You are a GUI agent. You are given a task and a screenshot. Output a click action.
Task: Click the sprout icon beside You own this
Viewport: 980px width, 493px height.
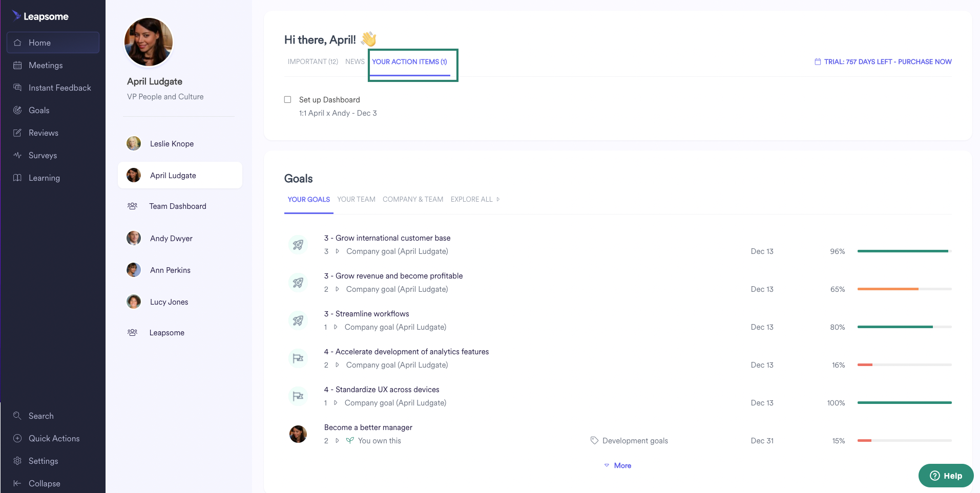point(350,440)
